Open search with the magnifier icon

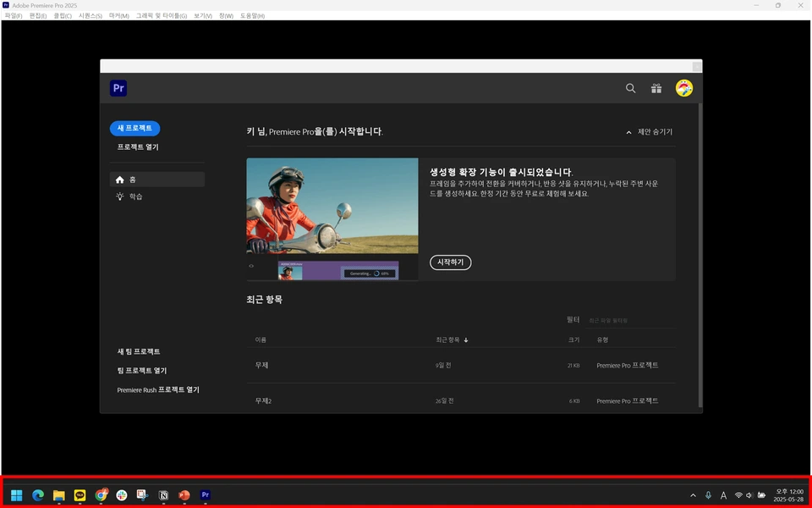[x=630, y=88]
